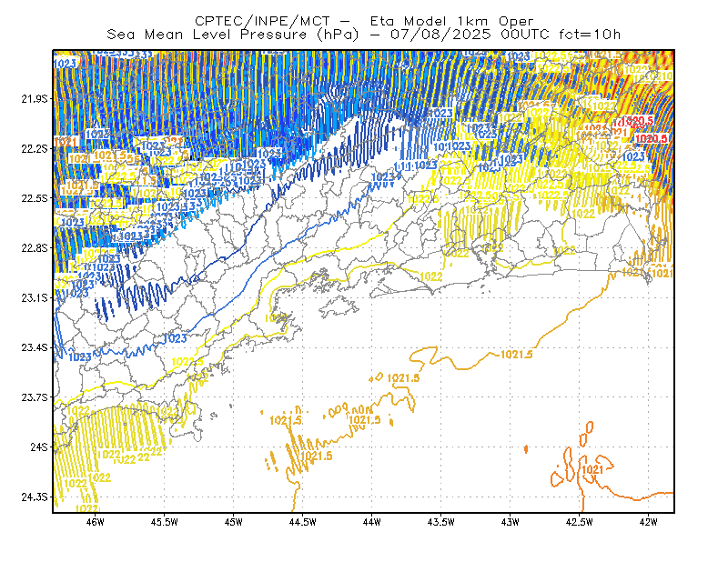Click the 43W longitude axis label
The image size is (728, 562).
(510, 522)
